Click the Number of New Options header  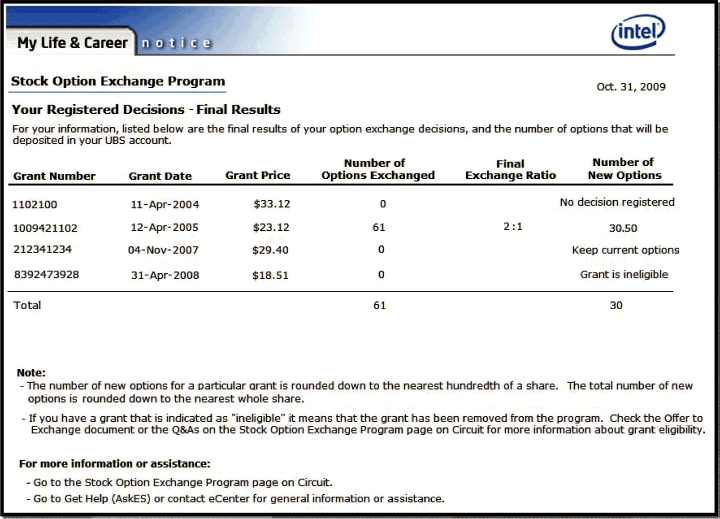622,169
